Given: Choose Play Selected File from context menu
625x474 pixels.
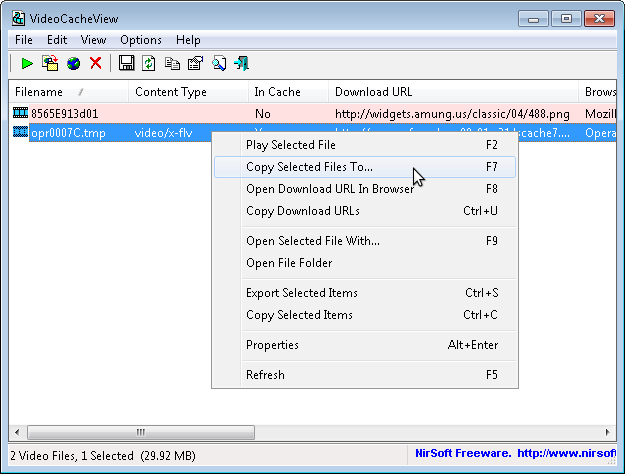Looking at the screenshot, I should (365, 145).
